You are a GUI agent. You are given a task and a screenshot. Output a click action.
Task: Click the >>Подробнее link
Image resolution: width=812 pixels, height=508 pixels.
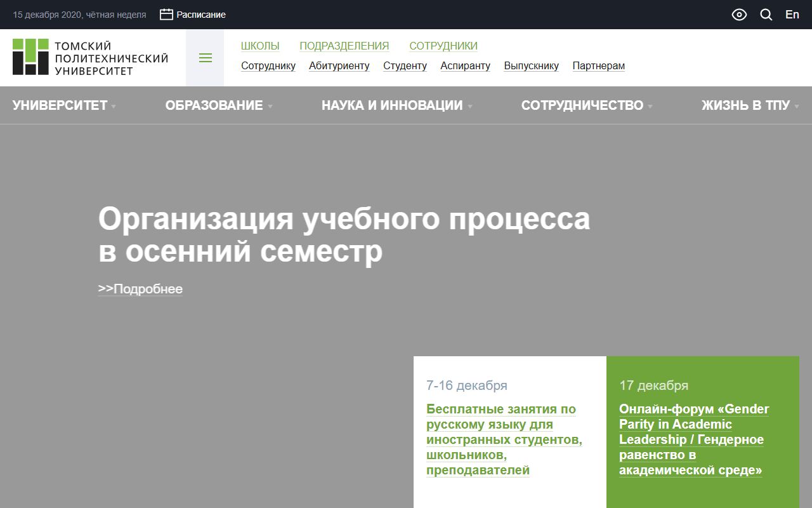pyautogui.click(x=140, y=289)
